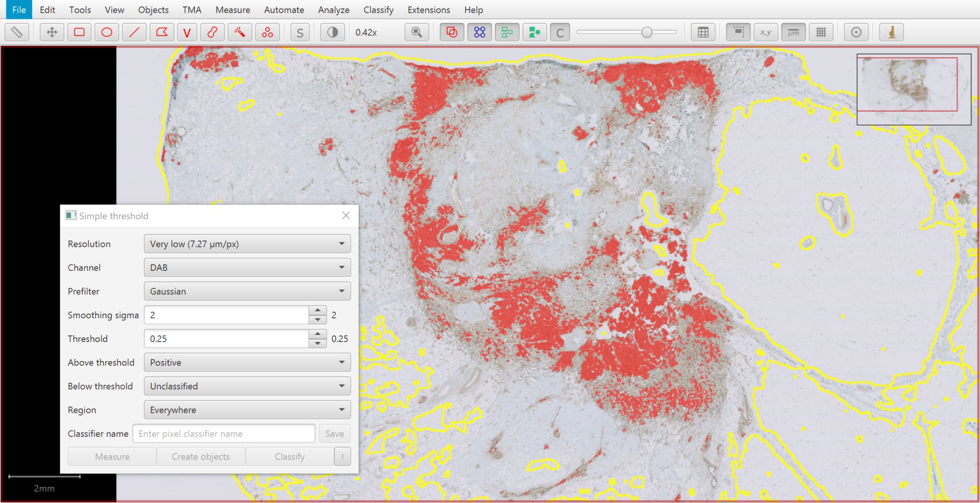The image size is (980, 503).
Task: Click the microscope icon in toolbar
Action: point(892,32)
